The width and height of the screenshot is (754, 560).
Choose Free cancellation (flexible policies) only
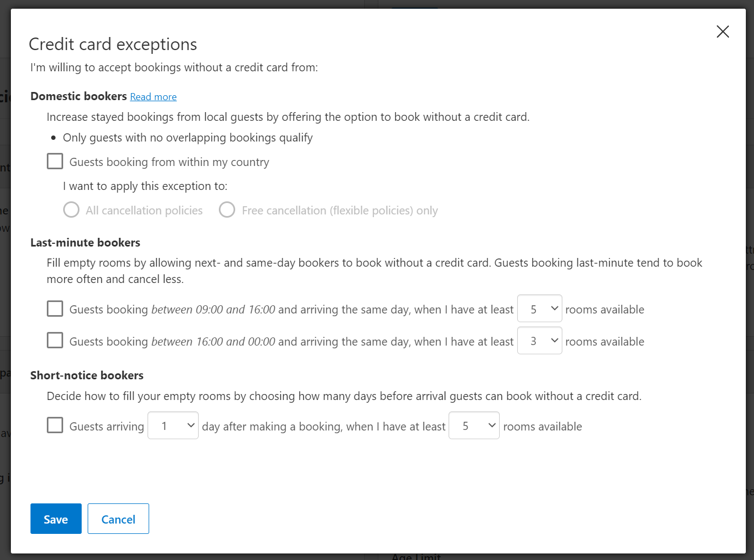click(x=227, y=210)
